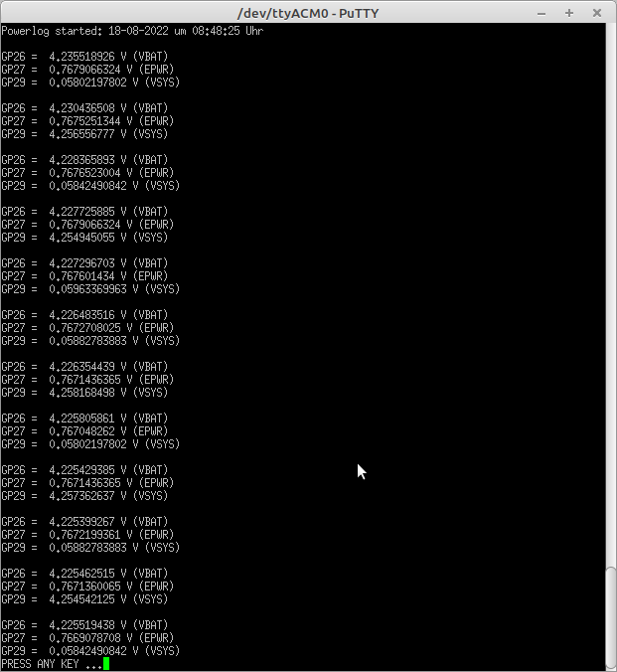
Task: Click the terminal scrollbar thumb
Action: [x=611, y=618]
